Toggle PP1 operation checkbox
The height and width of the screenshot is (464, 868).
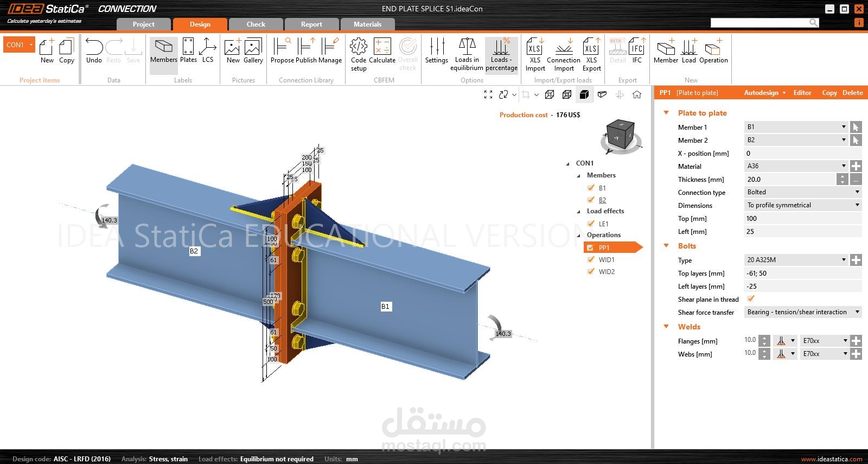click(591, 247)
